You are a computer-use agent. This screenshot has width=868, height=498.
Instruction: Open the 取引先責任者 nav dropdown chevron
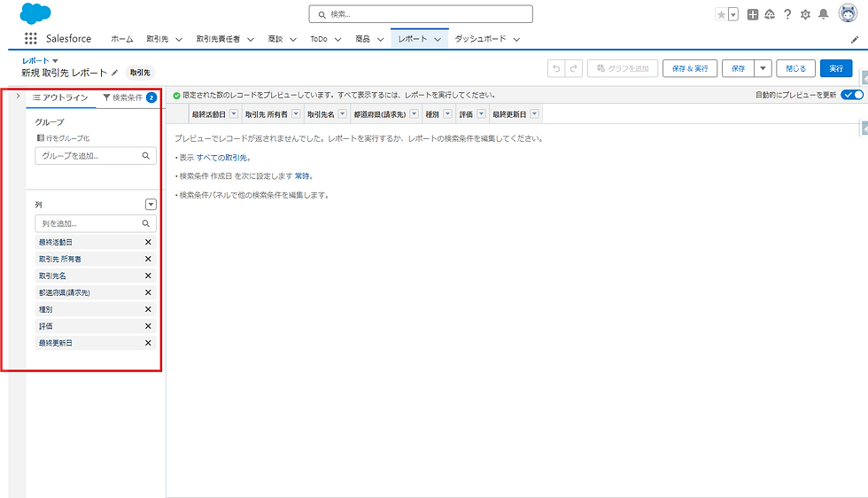(x=250, y=39)
